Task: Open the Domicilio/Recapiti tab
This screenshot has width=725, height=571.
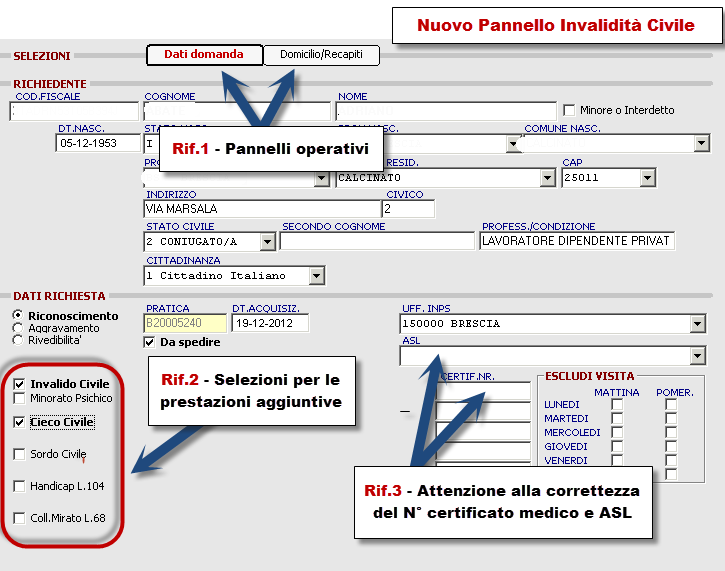Action: click(321, 55)
